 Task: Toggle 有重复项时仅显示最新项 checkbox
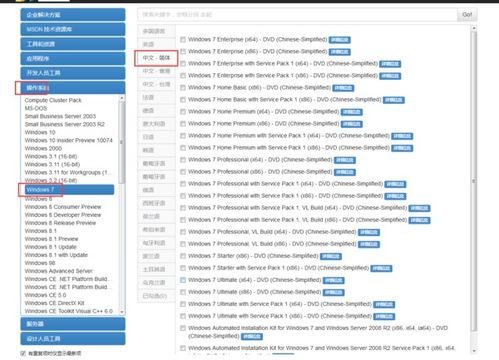pos(23,353)
